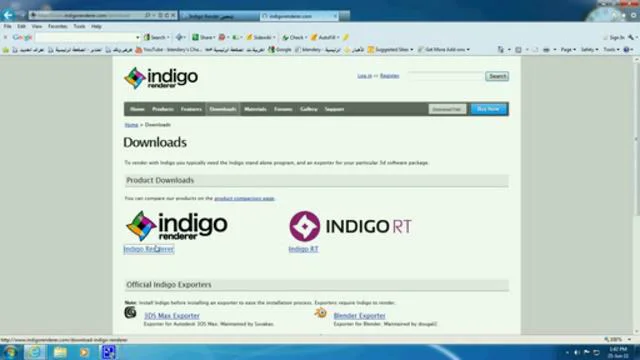Viewport: 640px width, 360px height.
Task: Click the Check spelling button in Google toolbar
Action: tap(293, 37)
